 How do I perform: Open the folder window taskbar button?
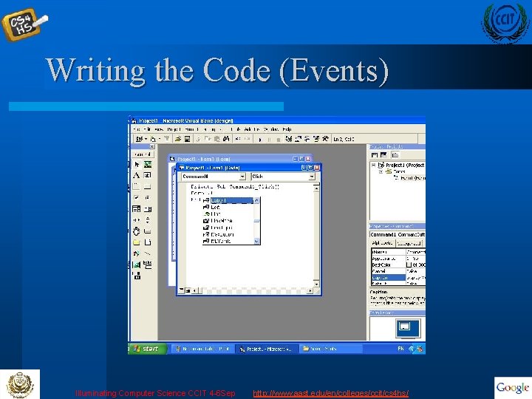(331, 349)
